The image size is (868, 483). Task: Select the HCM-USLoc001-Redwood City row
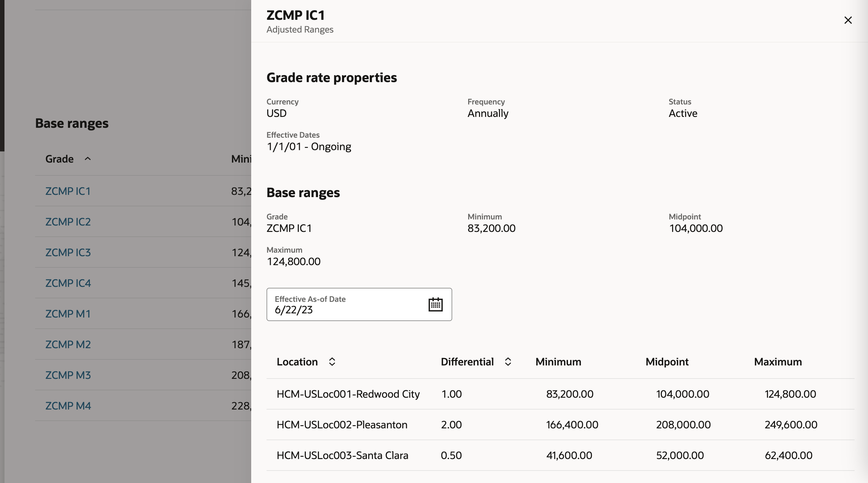560,394
